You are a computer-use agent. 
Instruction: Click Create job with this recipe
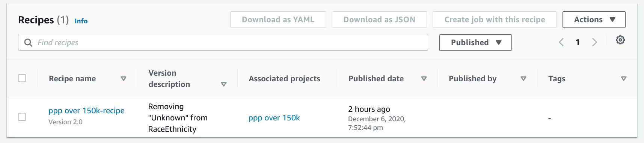coord(495,20)
